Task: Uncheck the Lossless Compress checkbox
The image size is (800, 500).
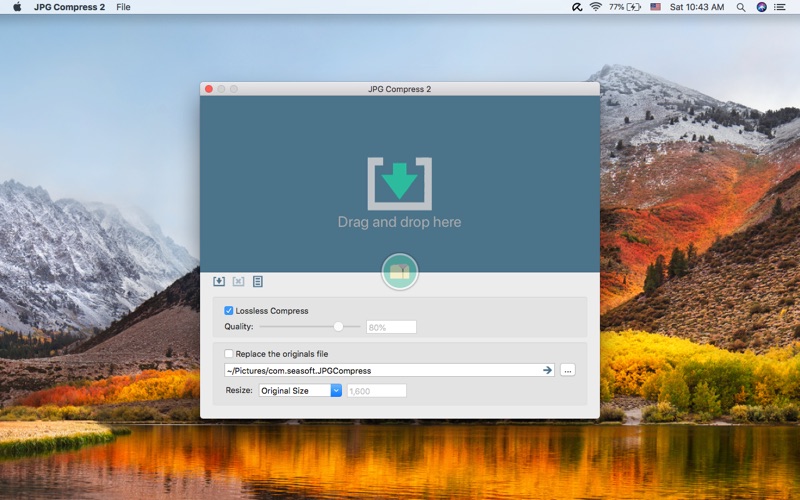Action: coord(229,310)
